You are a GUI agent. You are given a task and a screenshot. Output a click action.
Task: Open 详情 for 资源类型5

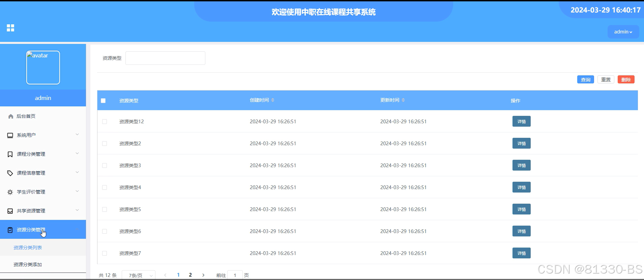click(522, 209)
